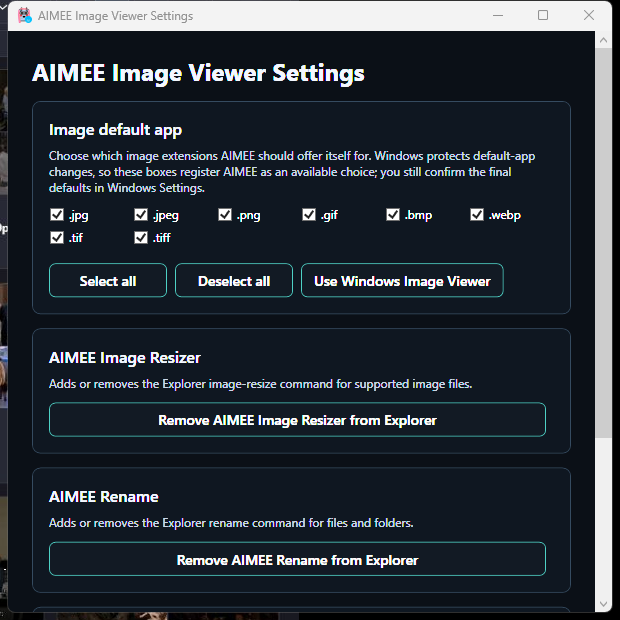
Task: Uncheck the .gif extension checkbox
Action: 309,215
